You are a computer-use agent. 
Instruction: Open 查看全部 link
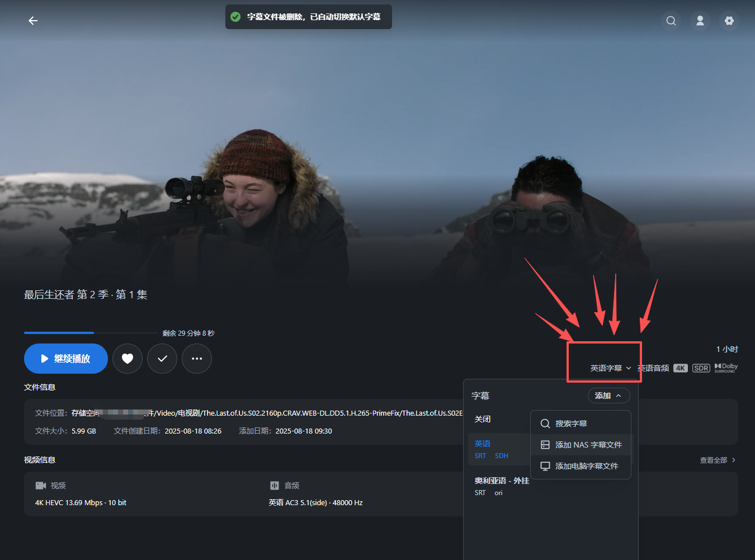click(x=718, y=460)
